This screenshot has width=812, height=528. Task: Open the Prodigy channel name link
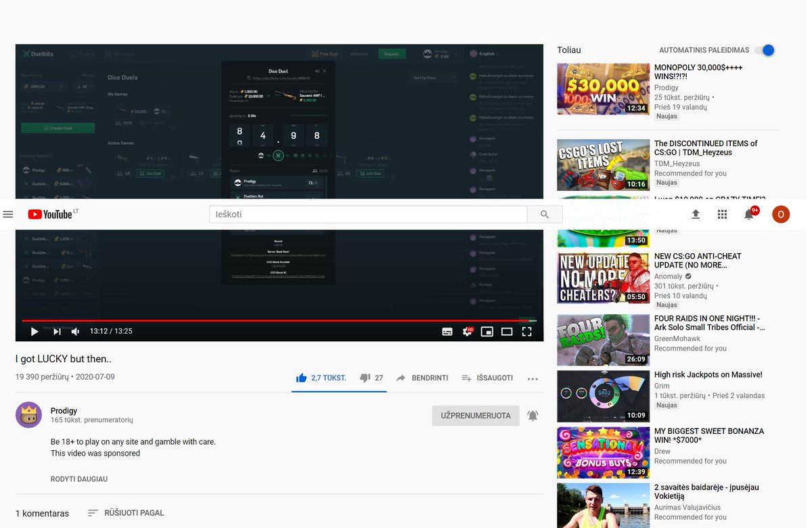point(64,411)
